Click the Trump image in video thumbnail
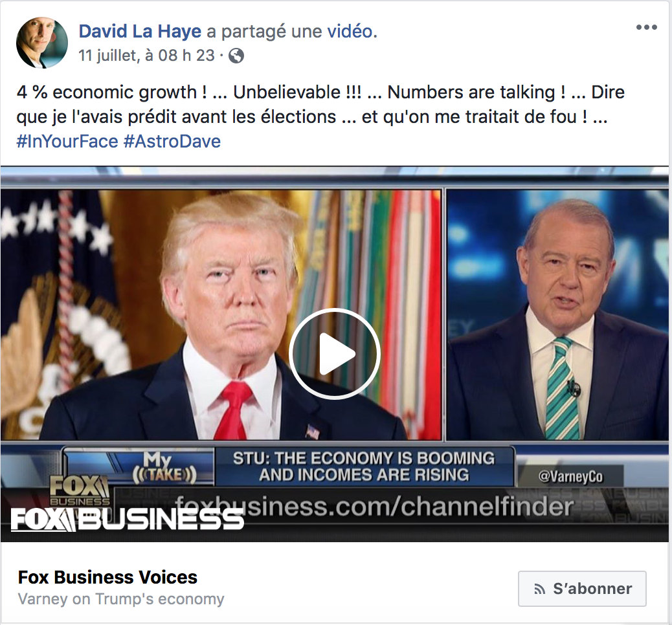Image resolution: width=672 pixels, height=625 pixels. click(221, 315)
